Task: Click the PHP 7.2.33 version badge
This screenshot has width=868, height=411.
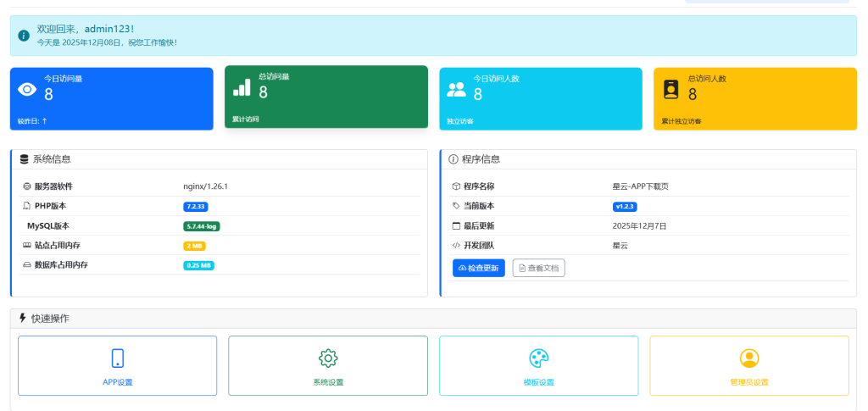Action: pyautogui.click(x=196, y=206)
